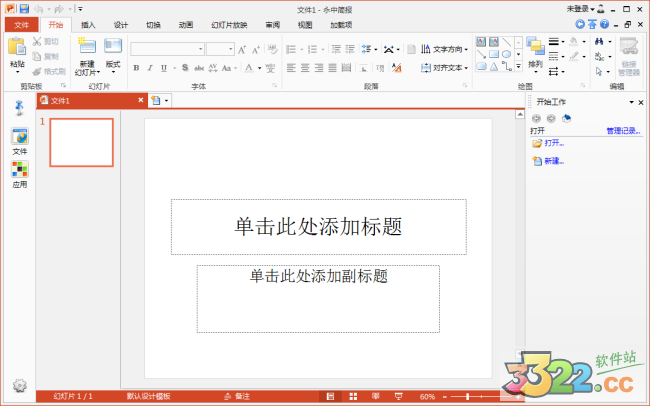This screenshot has height=406, width=650.
Task: Toggle the Notes (备注) button in status bar
Action: coord(237,396)
